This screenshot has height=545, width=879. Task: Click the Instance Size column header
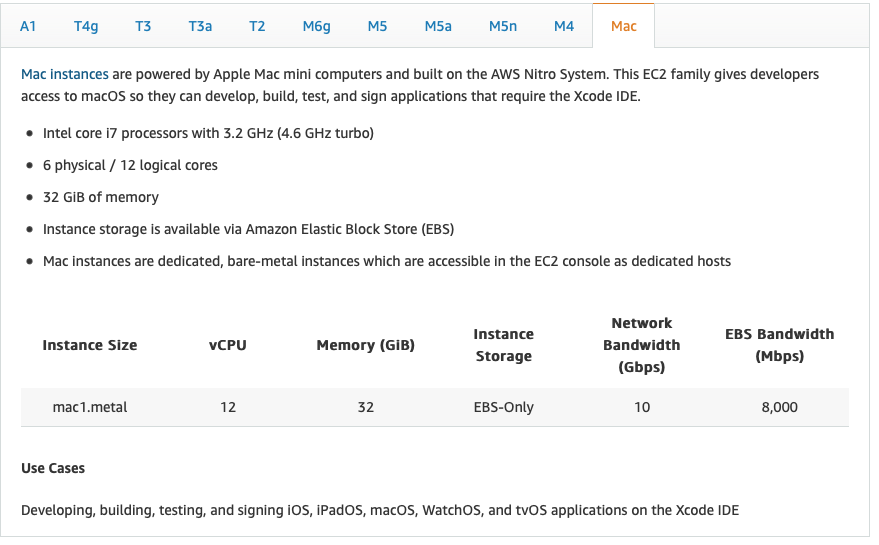pos(90,345)
